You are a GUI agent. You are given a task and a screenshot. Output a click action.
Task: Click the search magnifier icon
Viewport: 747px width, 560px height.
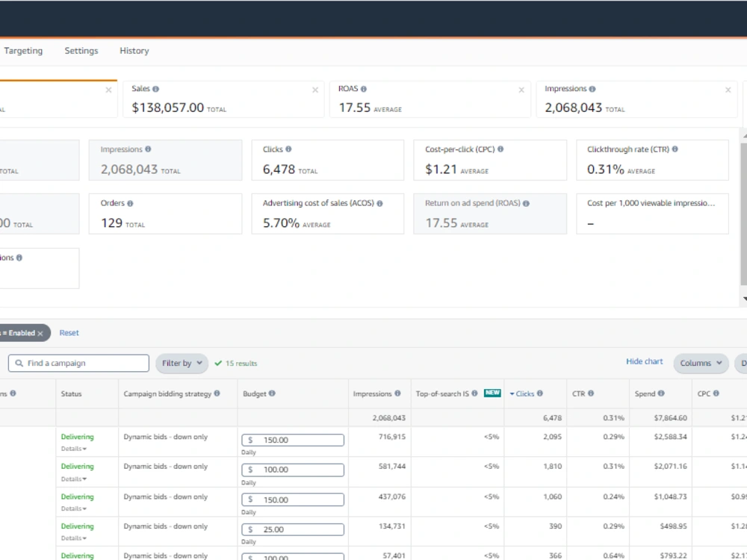[x=19, y=363]
